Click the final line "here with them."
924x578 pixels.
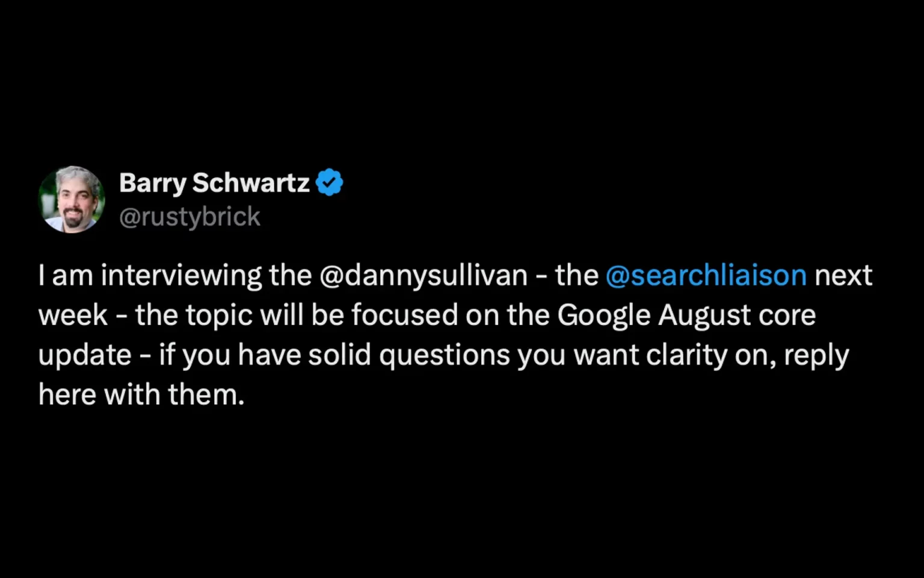click(141, 395)
